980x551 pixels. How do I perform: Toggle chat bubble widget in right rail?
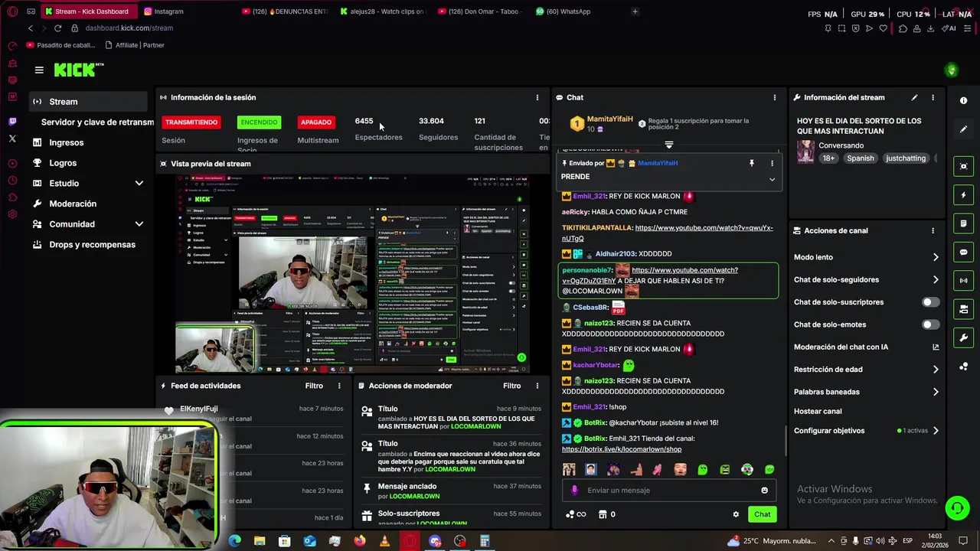coord(963,252)
